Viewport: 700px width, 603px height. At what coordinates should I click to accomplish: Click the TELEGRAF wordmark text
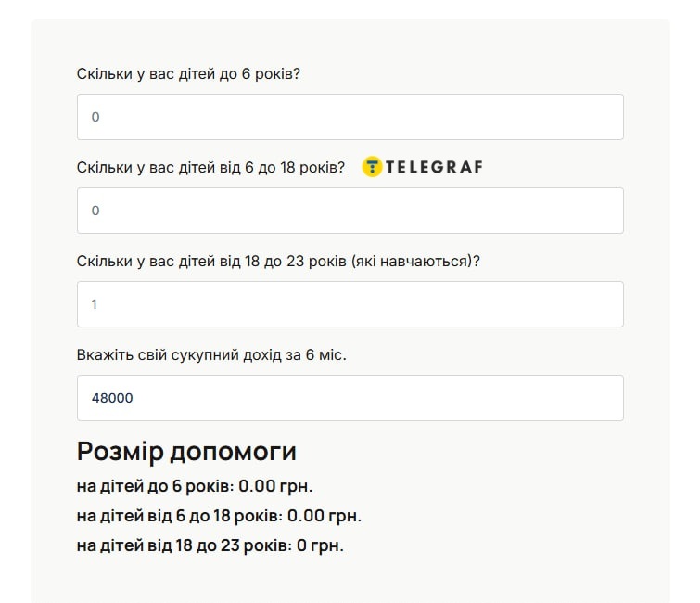click(434, 167)
